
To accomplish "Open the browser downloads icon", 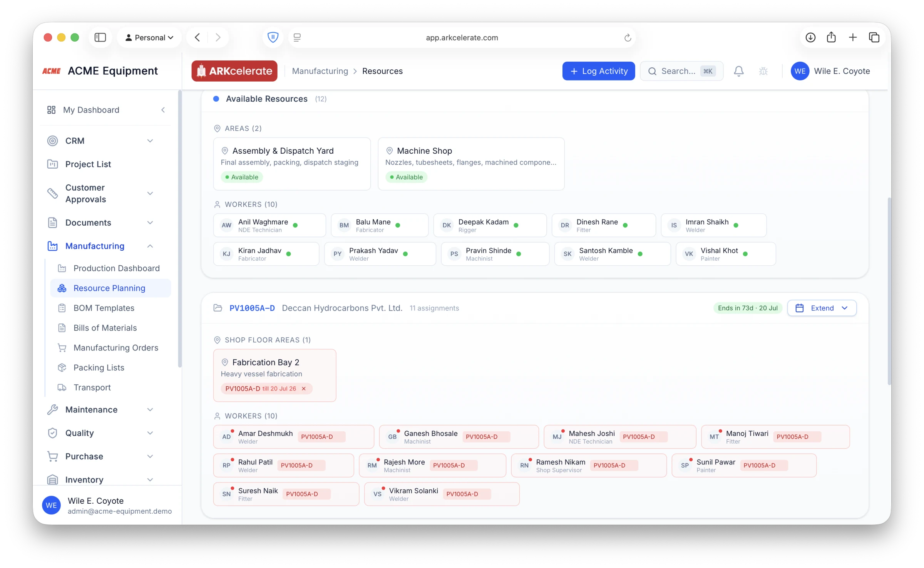I will pos(810,37).
